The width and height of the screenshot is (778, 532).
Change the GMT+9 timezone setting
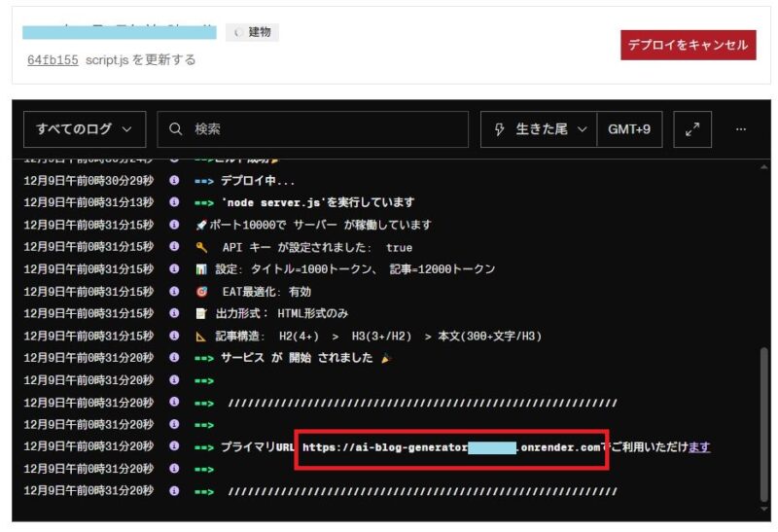click(x=629, y=129)
